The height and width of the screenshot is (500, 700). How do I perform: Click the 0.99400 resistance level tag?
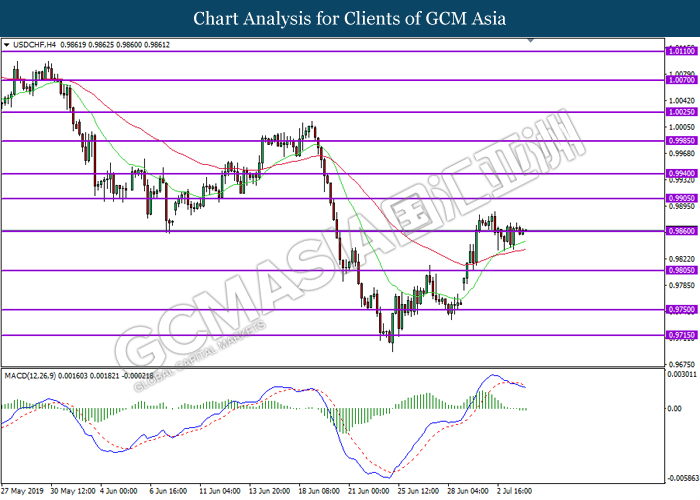tap(681, 174)
